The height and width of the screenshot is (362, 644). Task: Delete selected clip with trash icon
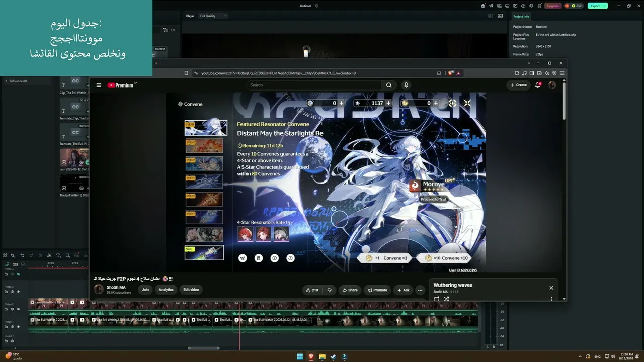pyautogui.click(x=40, y=255)
